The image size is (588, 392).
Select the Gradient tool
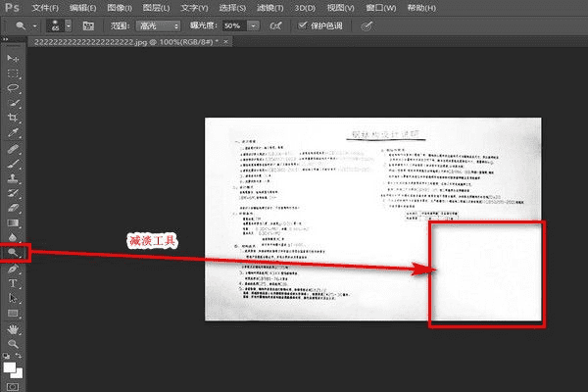[13, 223]
